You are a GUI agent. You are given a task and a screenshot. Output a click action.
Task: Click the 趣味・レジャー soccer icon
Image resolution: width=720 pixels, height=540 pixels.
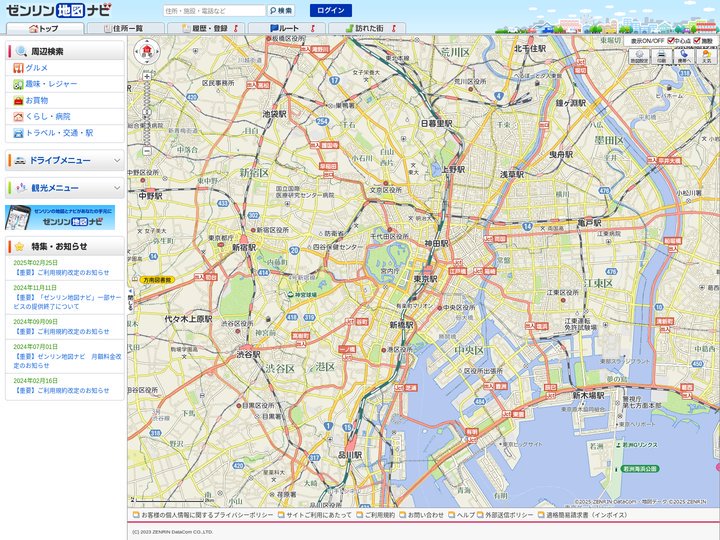click(18, 84)
